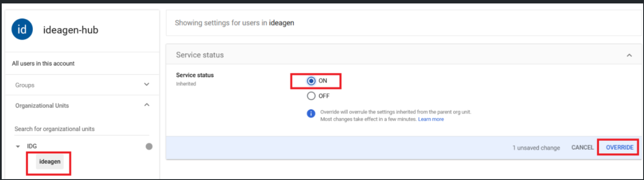This screenshot has width=644, height=180.
Task: Choose All users in this account
Action: pos(43,63)
